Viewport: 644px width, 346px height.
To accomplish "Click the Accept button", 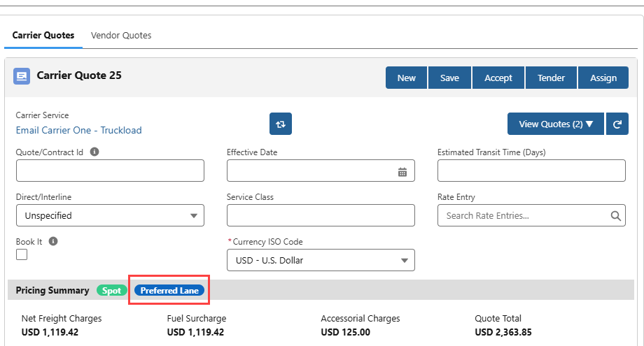I will tap(498, 78).
